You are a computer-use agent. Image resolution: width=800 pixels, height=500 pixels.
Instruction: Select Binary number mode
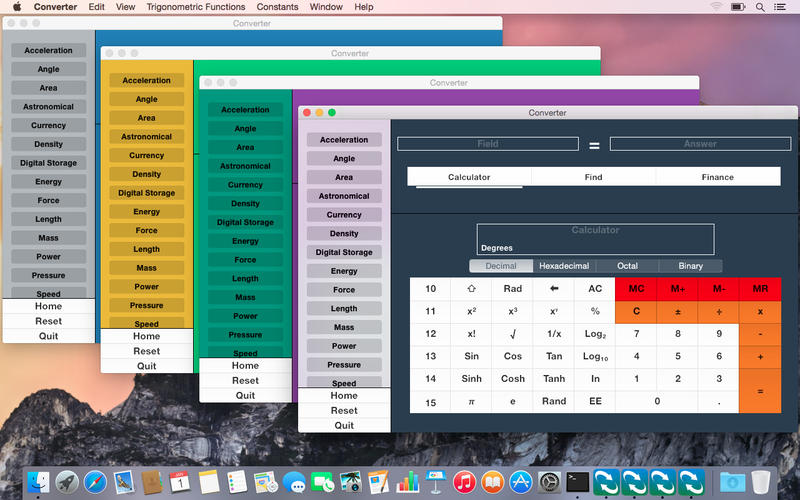(x=691, y=266)
